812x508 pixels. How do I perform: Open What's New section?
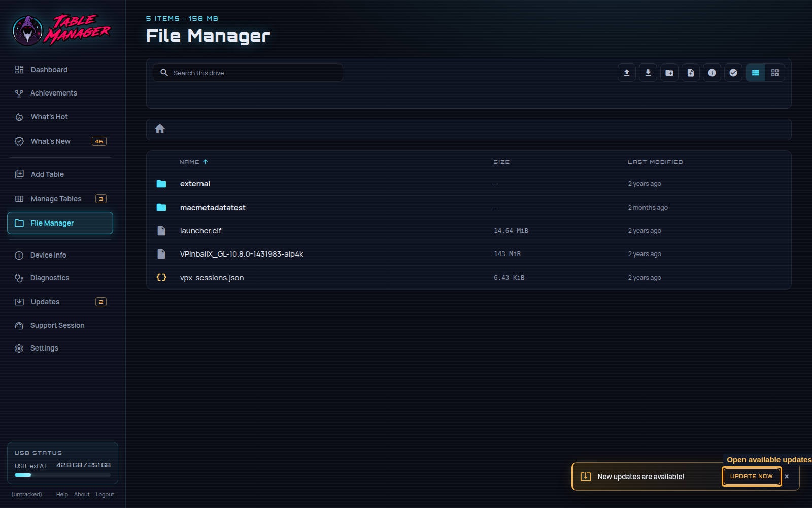click(x=60, y=141)
